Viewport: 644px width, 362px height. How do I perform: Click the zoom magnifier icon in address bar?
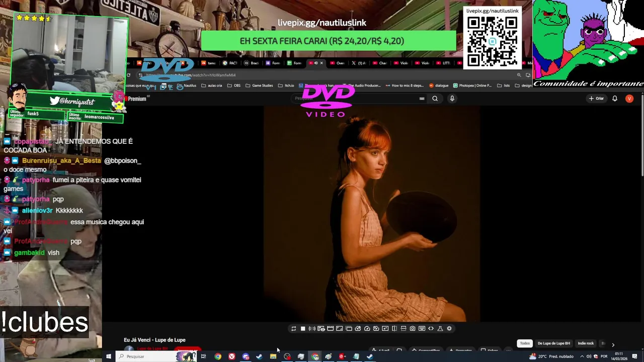[519, 75]
